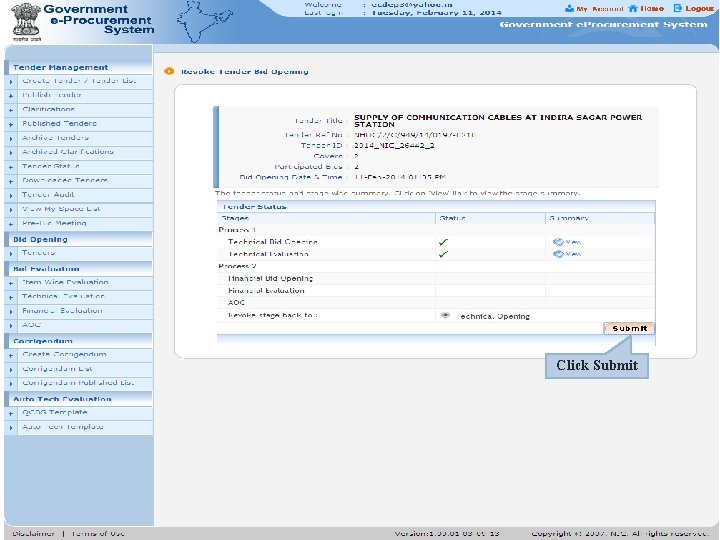The width and height of the screenshot is (720, 540).
Task: Click the view icon in Technical Evaluation row
Action: click(x=558, y=254)
